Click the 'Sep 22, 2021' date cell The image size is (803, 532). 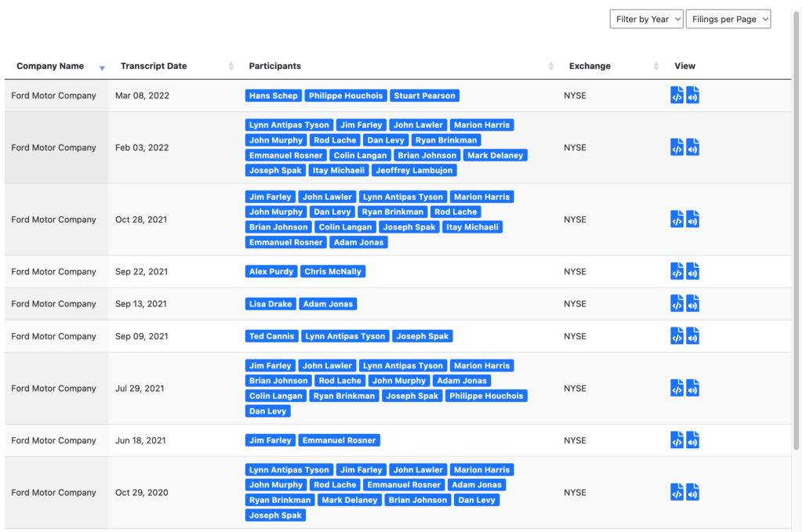pyautogui.click(x=141, y=272)
